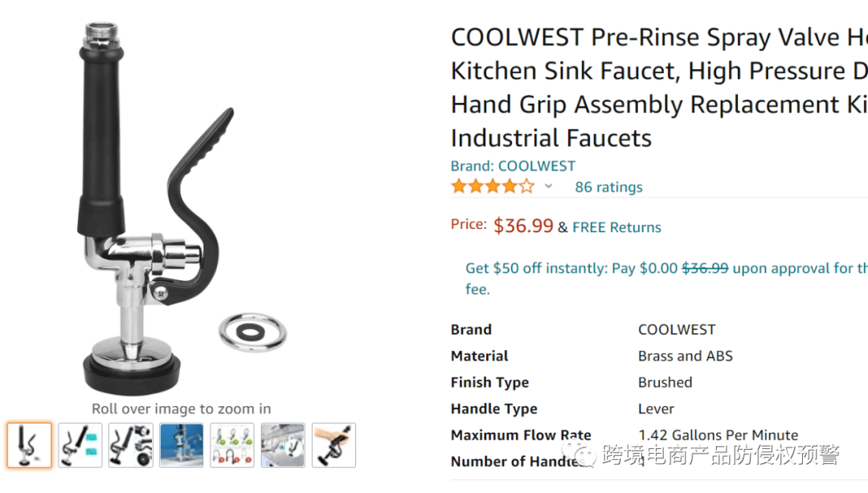Open the 86 ratings link
The width and height of the screenshot is (868, 493).
[x=608, y=187]
